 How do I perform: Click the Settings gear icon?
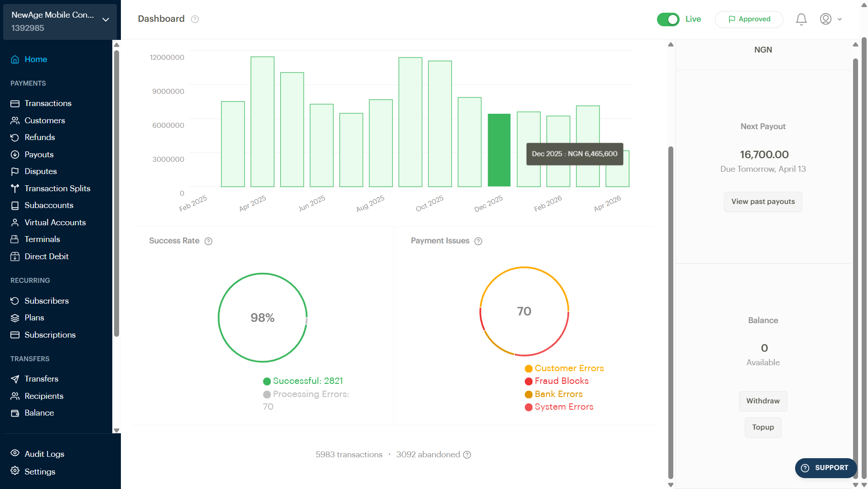pyautogui.click(x=15, y=471)
